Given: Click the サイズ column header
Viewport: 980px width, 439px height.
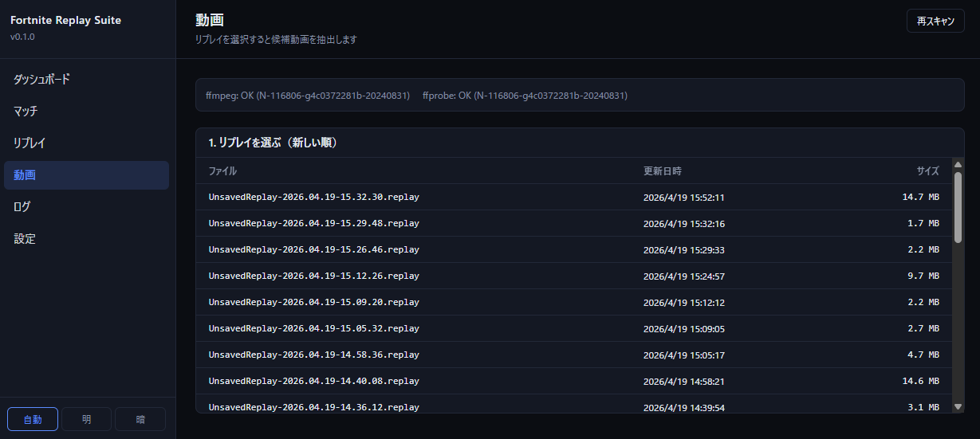Looking at the screenshot, I should (927, 171).
